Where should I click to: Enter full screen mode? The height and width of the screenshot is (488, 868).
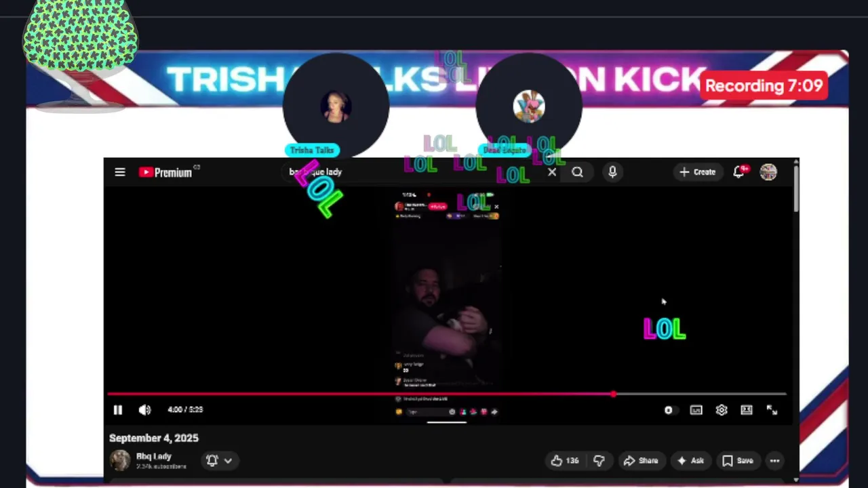[772, 410]
